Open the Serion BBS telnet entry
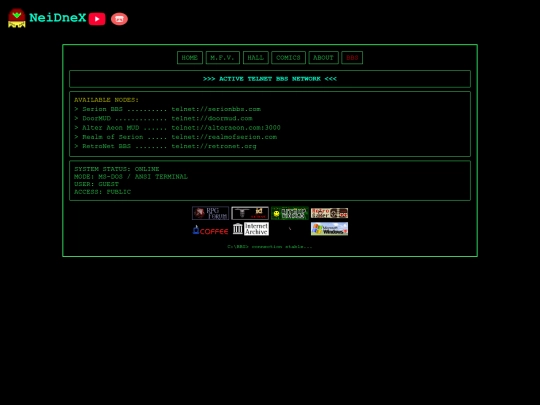This screenshot has height=405, width=540. [167, 109]
